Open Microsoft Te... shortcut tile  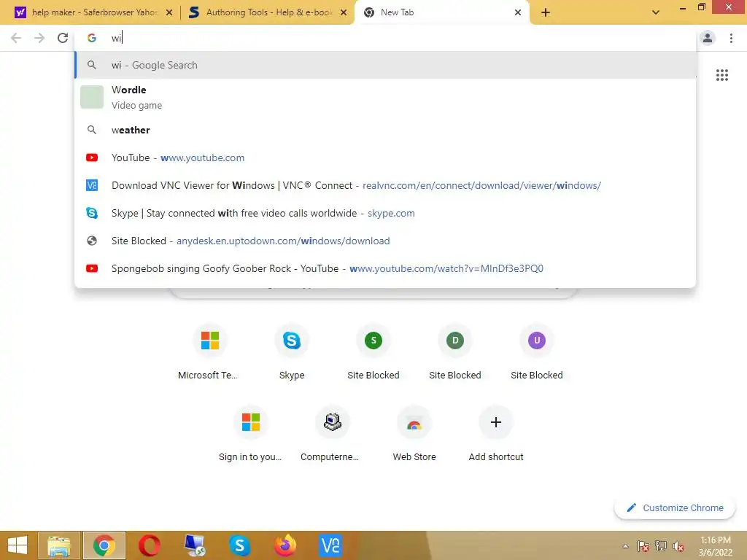pos(209,352)
